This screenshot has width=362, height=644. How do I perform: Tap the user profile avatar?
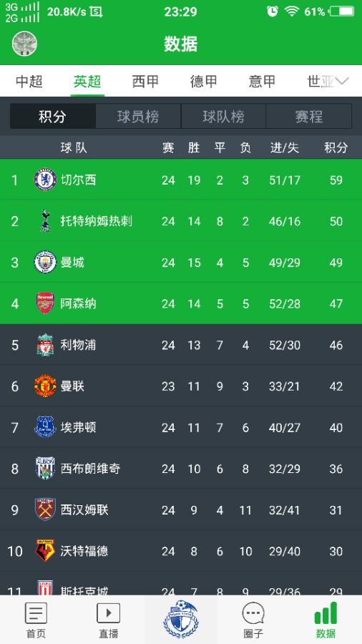pos(24,44)
